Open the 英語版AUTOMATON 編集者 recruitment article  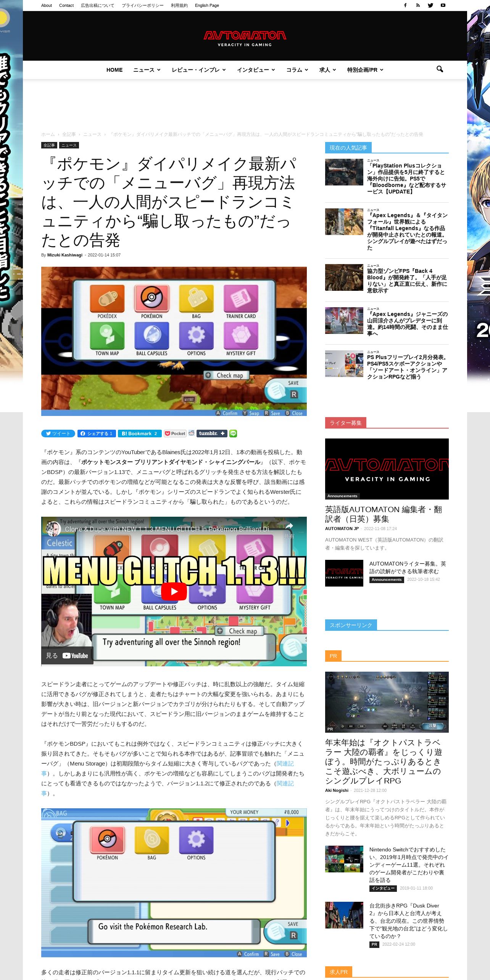coord(384,514)
